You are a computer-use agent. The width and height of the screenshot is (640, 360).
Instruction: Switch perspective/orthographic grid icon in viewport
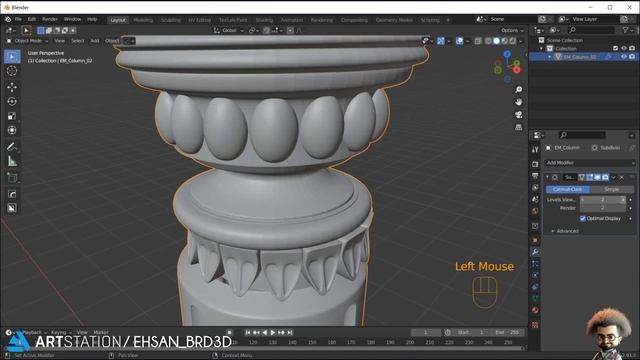518,127
